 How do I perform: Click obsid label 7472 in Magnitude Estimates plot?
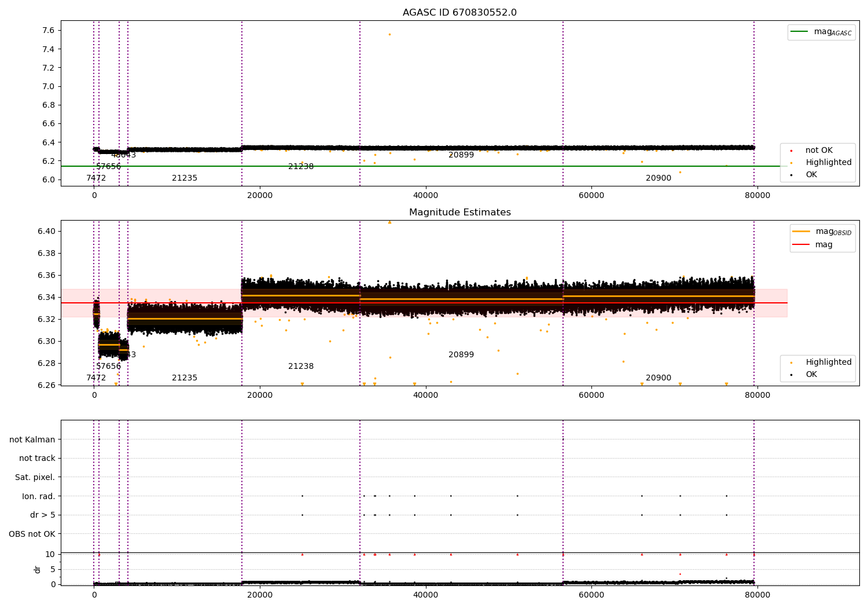[96, 378]
